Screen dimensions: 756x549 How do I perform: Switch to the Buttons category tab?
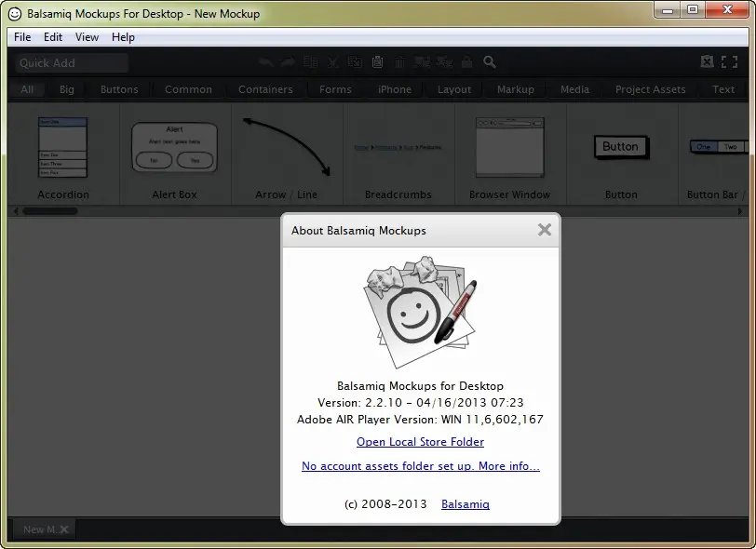pos(119,89)
